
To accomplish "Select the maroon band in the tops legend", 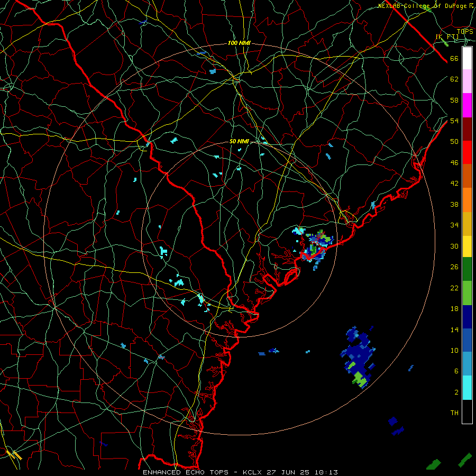I will [467, 129].
